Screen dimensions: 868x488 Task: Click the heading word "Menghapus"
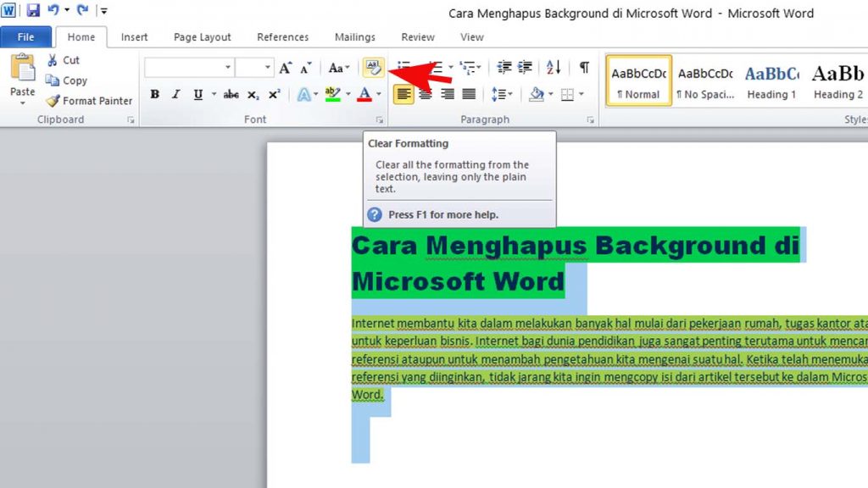pyautogui.click(x=507, y=246)
